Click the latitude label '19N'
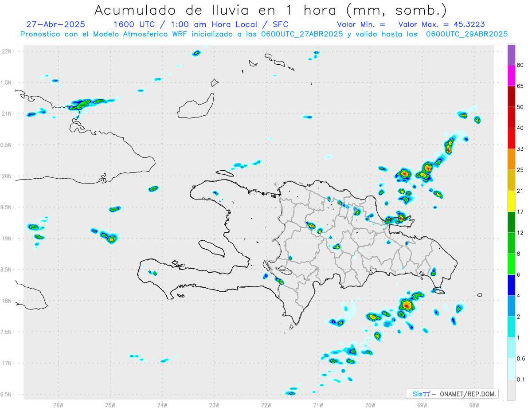Image resolution: width=532 pixels, height=411 pixels. 8,238
